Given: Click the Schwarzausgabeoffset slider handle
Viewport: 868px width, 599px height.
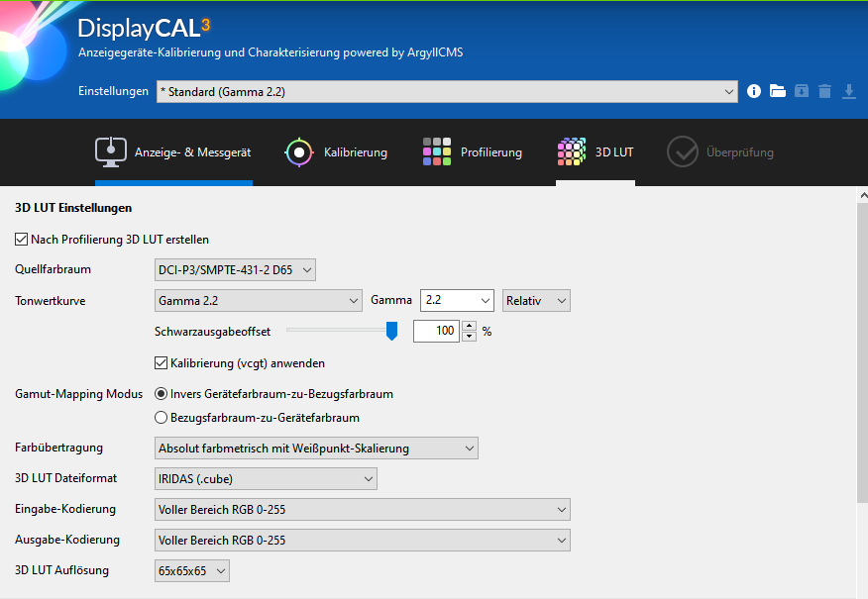Looking at the screenshot, I should 392,331.
